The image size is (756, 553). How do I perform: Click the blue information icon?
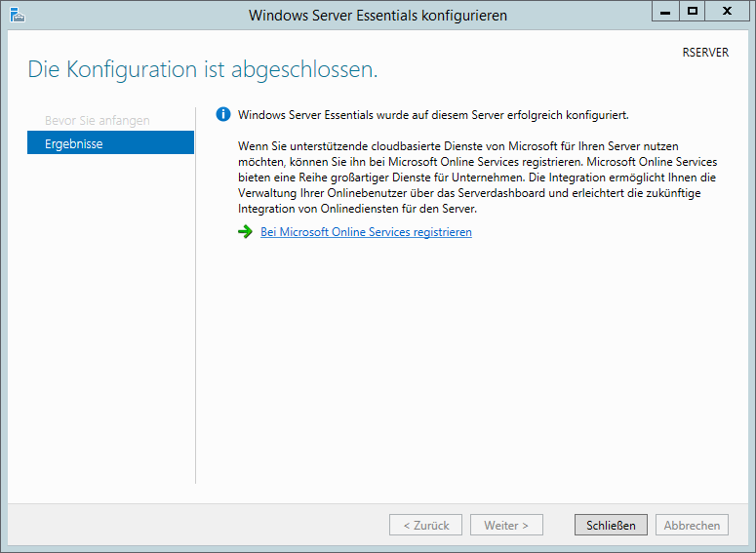pos(223,115)
